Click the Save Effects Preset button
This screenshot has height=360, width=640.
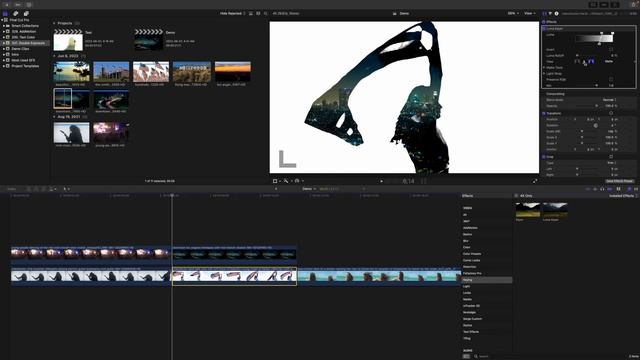[x=619, y=181]
